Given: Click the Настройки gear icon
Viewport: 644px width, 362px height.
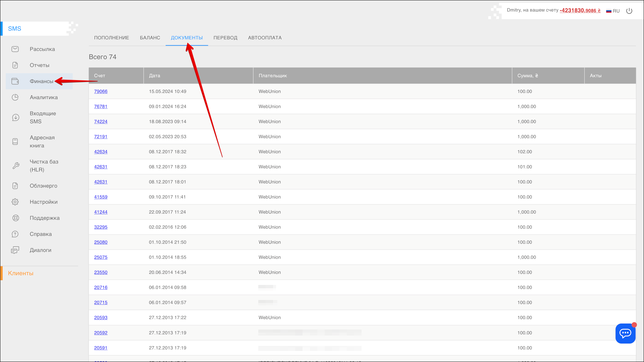Looking at the screenshot, I should 15,202.
